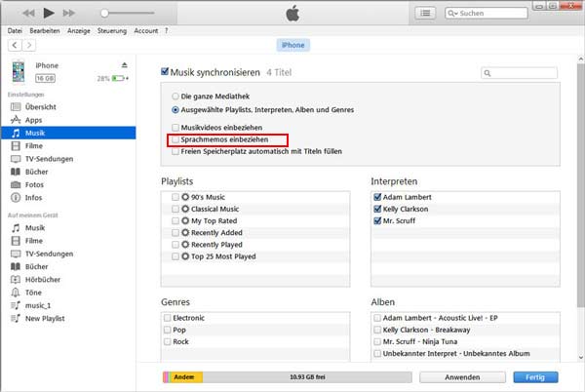Click the Anwenden button
Screen dimensions: 585x392
point(462,377)
